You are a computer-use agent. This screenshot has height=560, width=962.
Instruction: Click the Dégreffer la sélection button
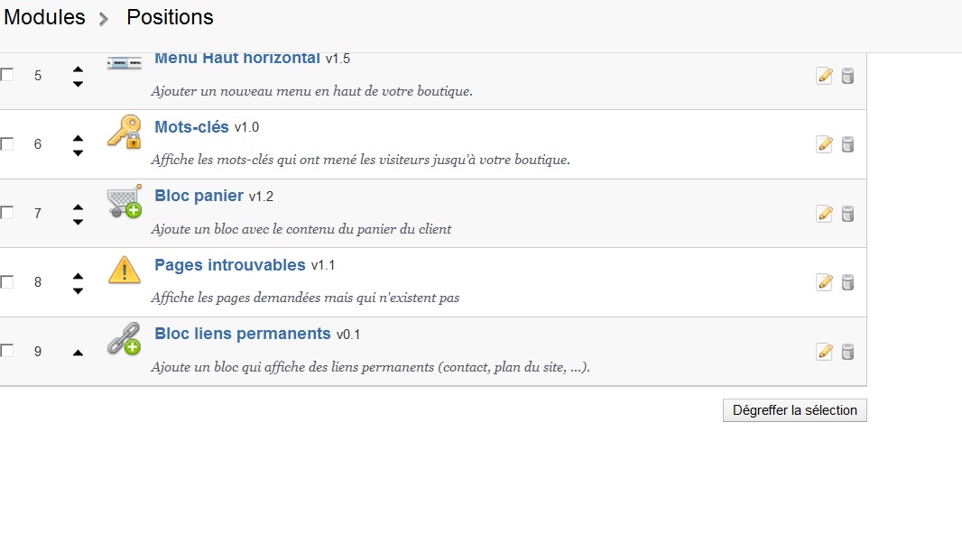[x=794, y=410]
